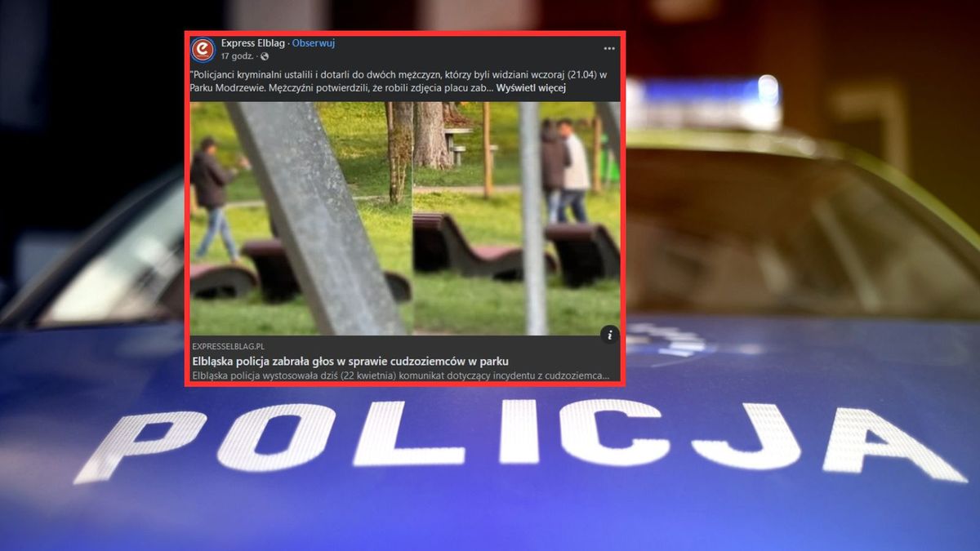Click the 'Express Elblag' page name
Viewport: 980px width, 551px height.
(x=251, y=43)
